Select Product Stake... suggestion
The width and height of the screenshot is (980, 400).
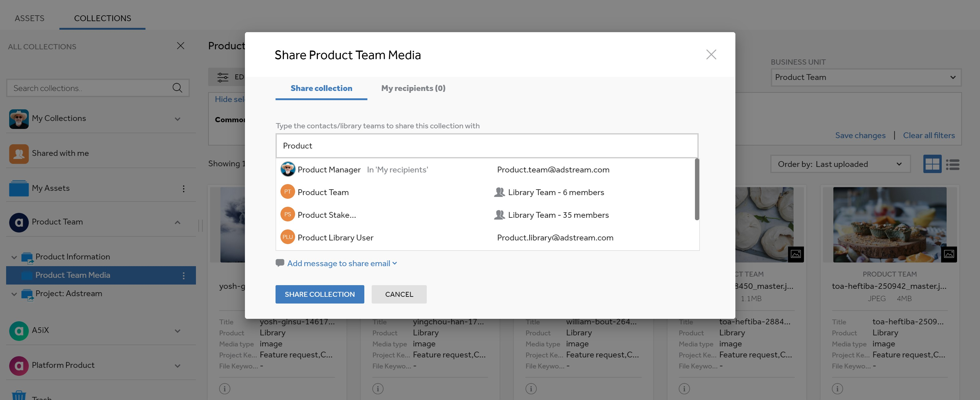485,215
